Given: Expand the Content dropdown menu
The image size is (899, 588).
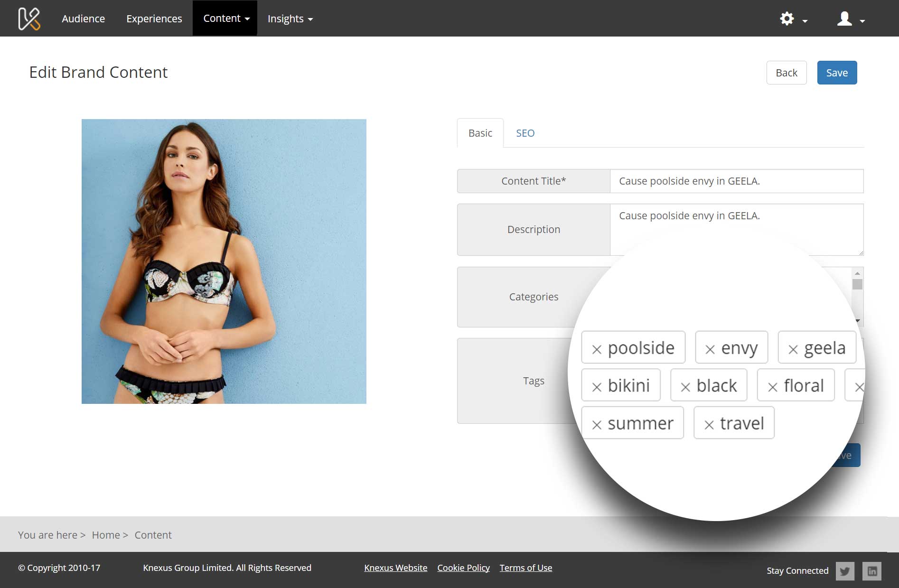Looking at the screenshot, I should tap(226, 19).
